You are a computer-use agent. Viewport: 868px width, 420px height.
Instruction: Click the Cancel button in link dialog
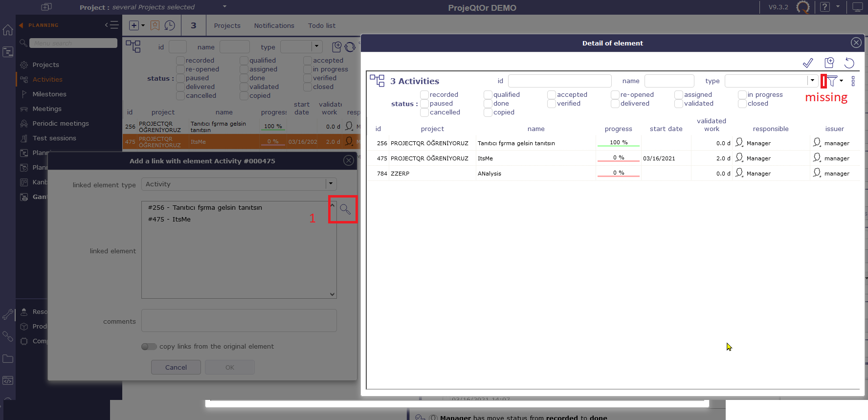pos(176,367)
